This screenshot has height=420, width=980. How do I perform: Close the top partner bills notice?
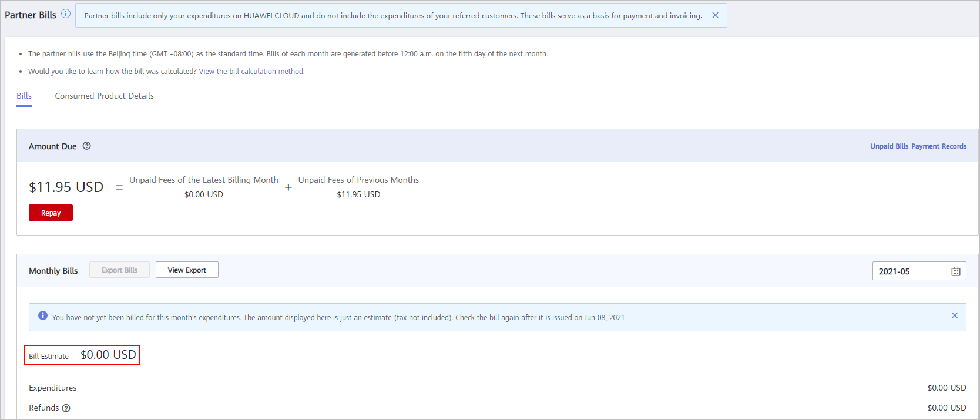[715, 15]
